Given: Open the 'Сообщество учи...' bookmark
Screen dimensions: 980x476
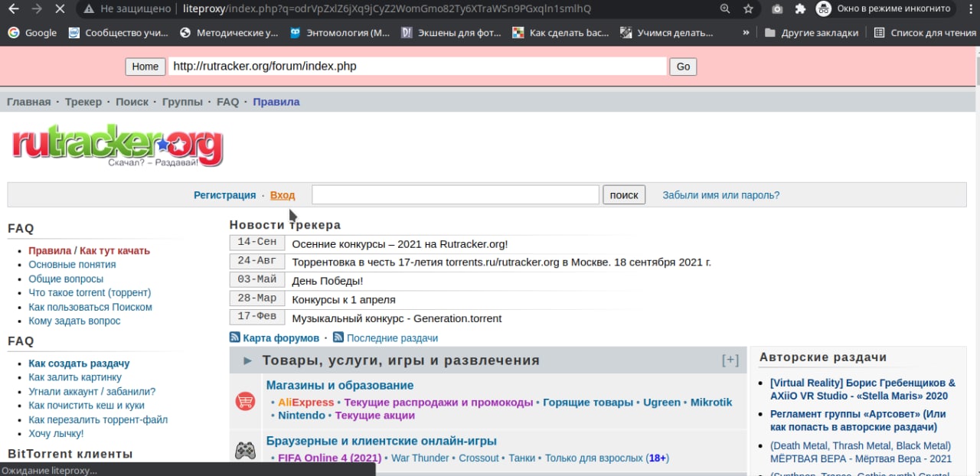Looking at the screenshot, I should pos(118,33).
